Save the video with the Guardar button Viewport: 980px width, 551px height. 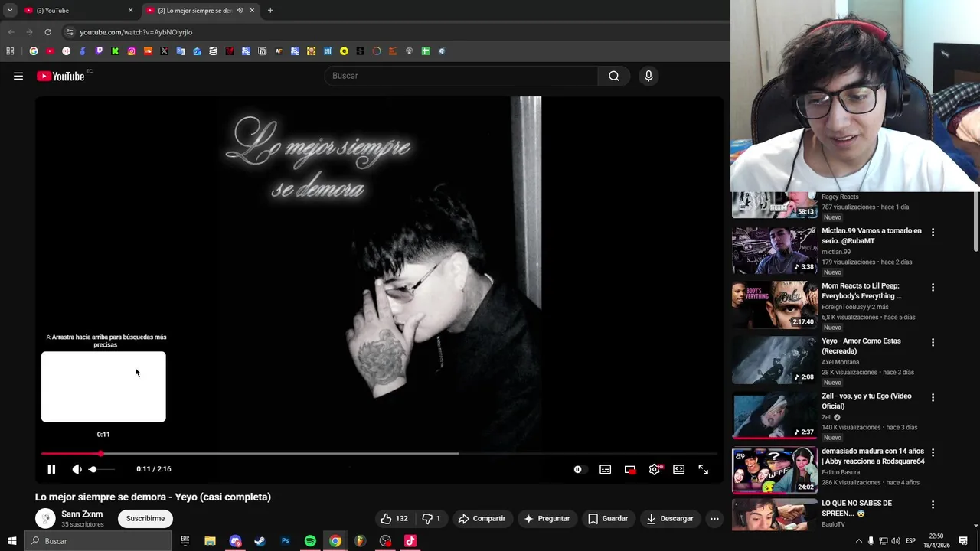(x=608, y=518)
